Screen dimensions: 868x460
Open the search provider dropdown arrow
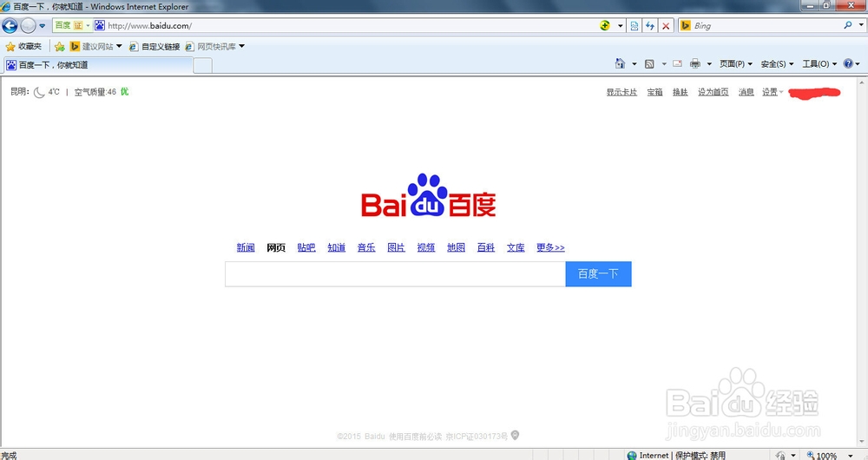click(x=861, y=25)
